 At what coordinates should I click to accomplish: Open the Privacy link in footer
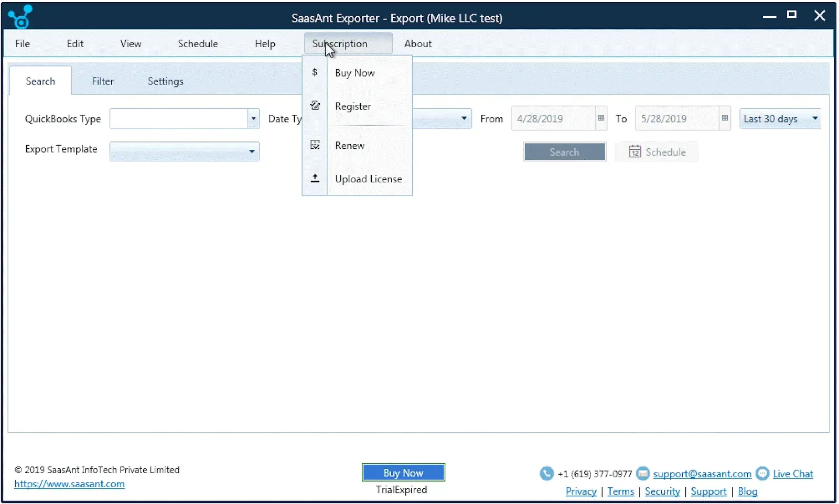[581, 491]
